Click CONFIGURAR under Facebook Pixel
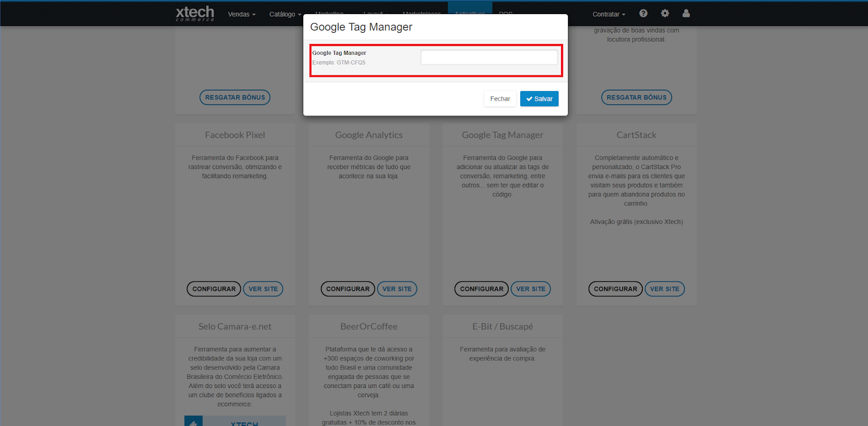The image size is (868, 426). point(214,289)
